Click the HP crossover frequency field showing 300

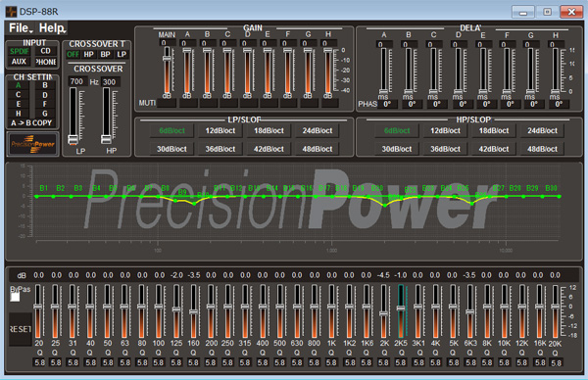click(110, 82)
